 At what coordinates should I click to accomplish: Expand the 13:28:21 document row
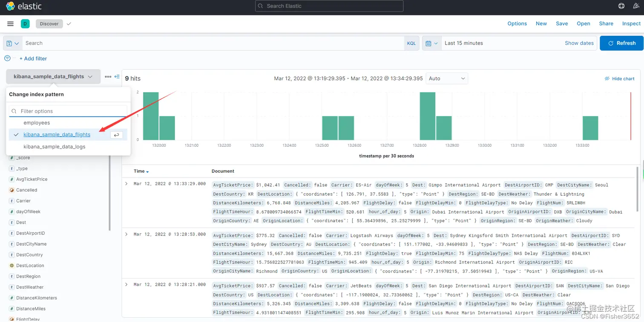pyautogui.click(x=126, y=284)
